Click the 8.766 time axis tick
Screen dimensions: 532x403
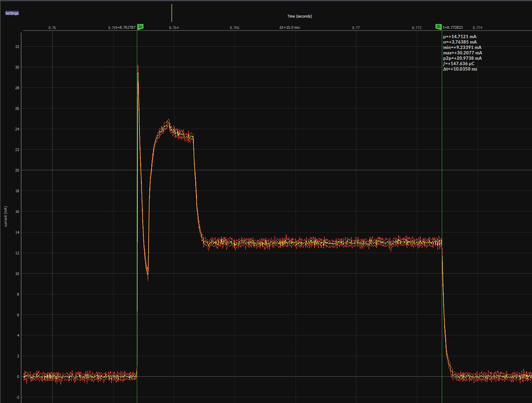(x=234, y=28)
